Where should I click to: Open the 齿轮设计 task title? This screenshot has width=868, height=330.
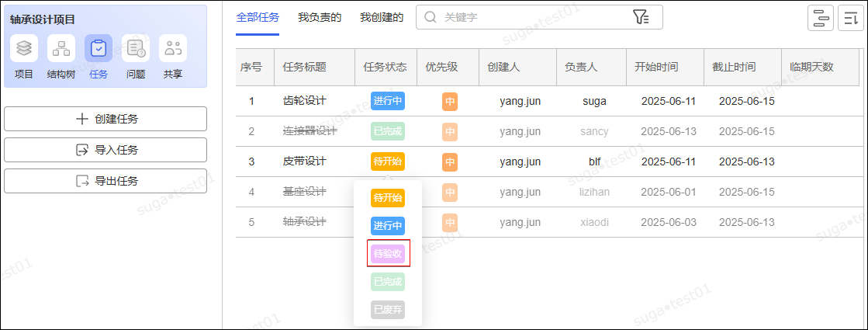click(x=305, y=101)
